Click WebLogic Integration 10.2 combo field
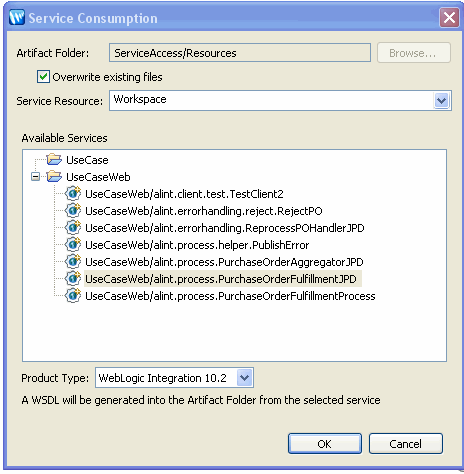The width and height of the screenshot is (464, 474). point(174,378)
